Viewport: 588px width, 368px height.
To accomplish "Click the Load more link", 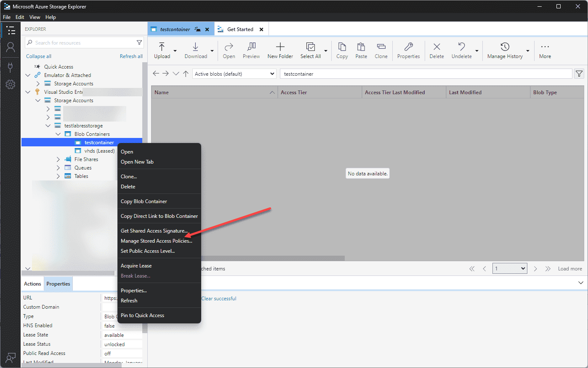I will point(570,269).
